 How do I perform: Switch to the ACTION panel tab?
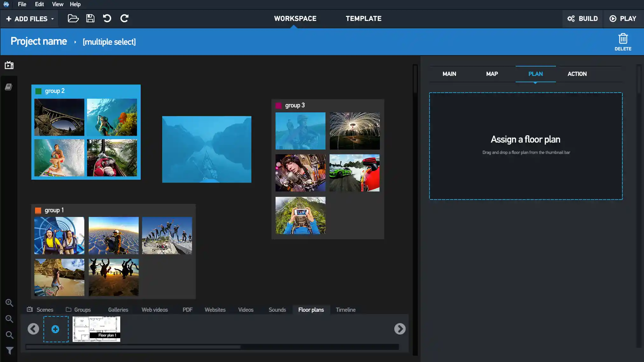pos(577,74)
